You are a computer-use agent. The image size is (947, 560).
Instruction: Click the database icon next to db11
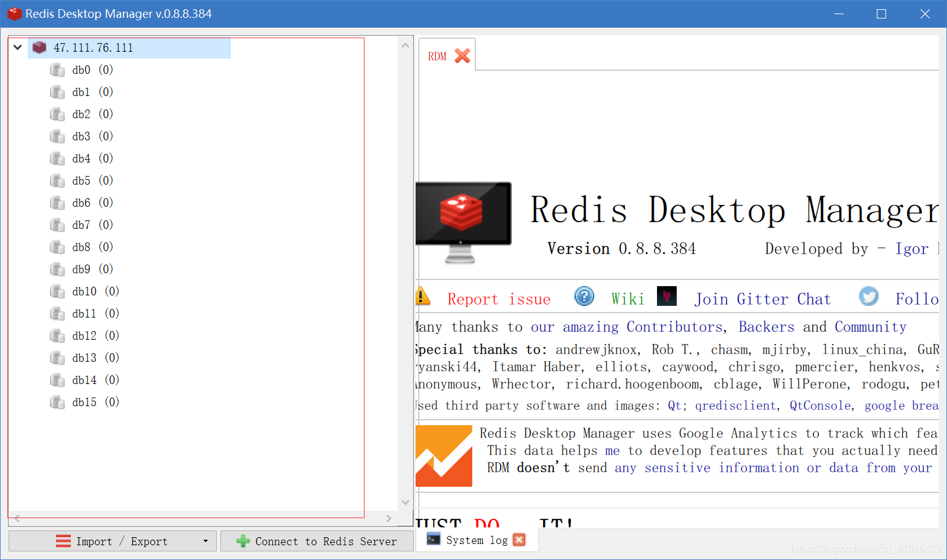[x=57, y=314]
